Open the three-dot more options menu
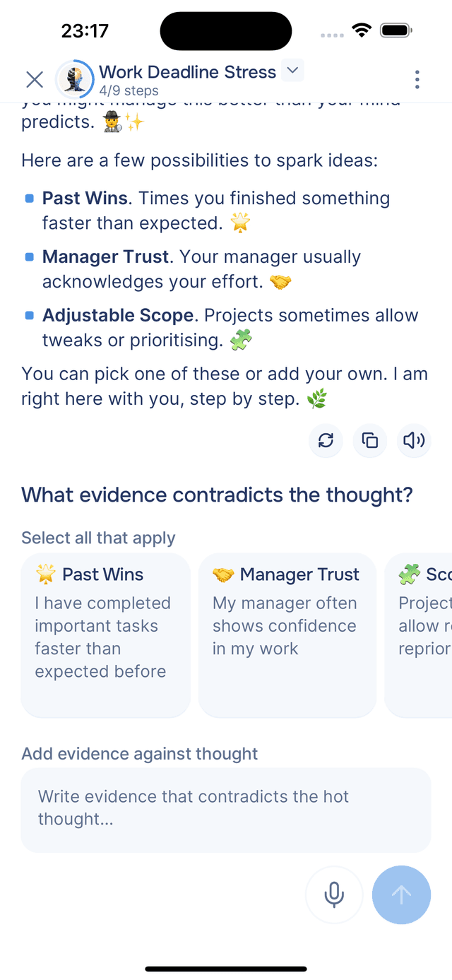Screen dimensions: 452x980 coord(417,79)
